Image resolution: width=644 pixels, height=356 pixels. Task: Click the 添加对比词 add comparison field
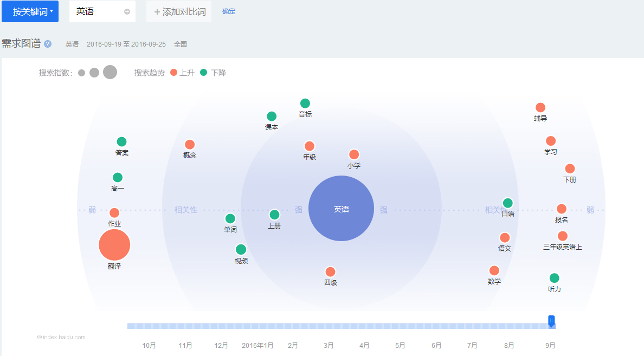point(179,11)
